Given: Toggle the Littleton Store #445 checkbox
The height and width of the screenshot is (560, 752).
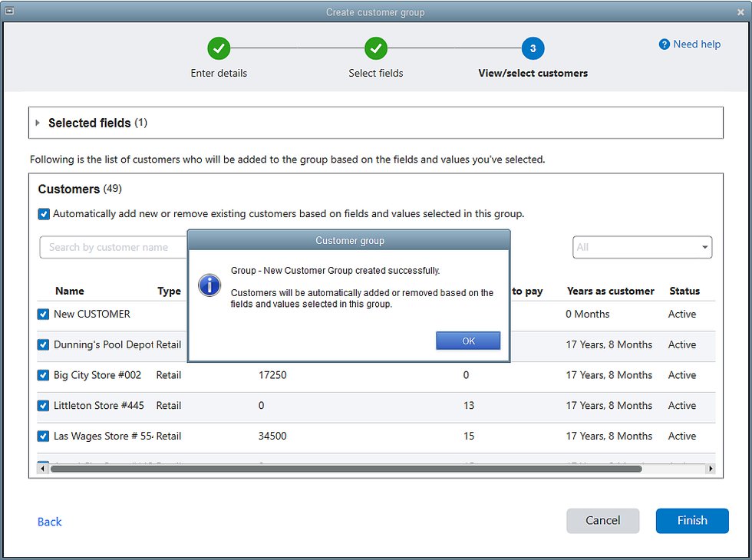Looking at the screenshot, I should pos(44,406).
